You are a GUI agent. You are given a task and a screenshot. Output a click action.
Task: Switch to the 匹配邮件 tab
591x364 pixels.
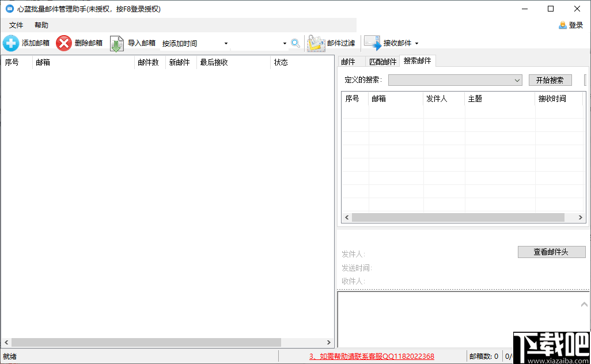click(x=382, y=61)
